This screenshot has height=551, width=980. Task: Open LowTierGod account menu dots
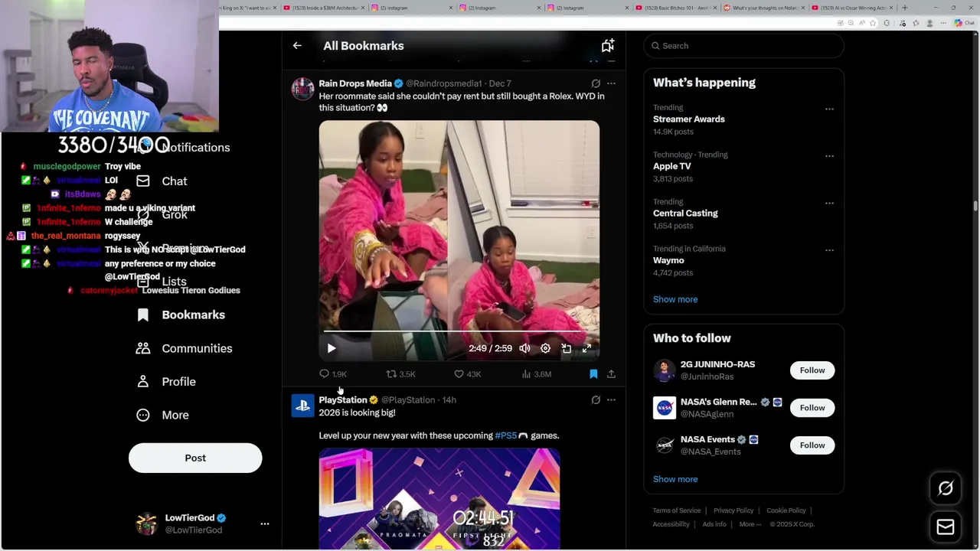[x=265, y=524]
